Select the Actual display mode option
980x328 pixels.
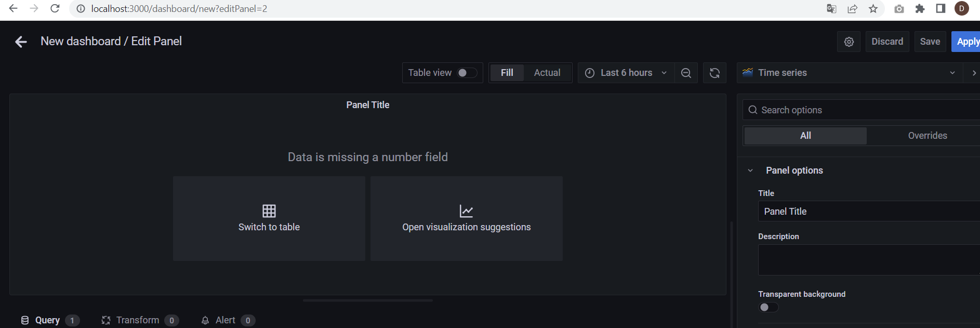click(x=547, y=73)
